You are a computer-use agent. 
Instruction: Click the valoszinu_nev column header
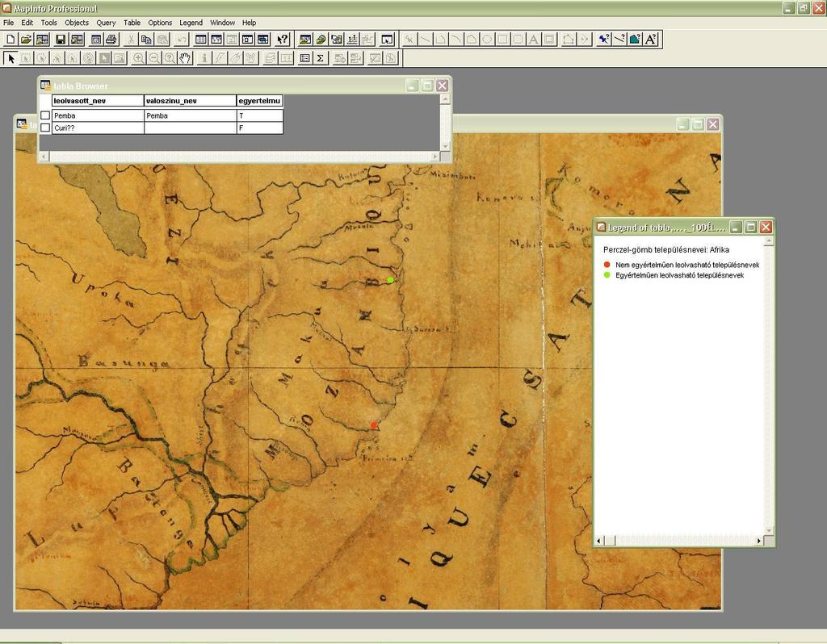[190, 101]
